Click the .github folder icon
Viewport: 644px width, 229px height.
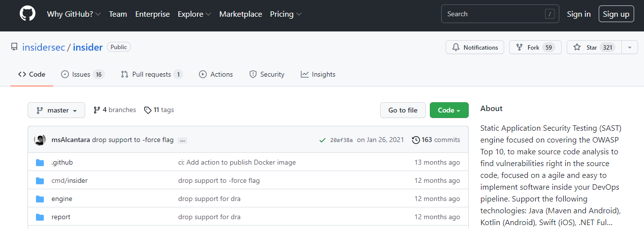pos(40,162)
